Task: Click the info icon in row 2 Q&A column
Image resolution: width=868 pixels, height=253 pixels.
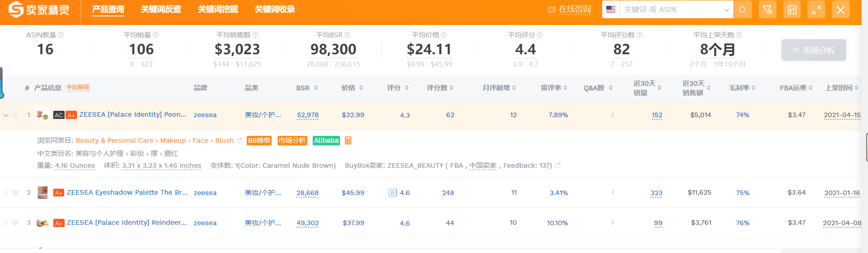Action: pos(612,192)
